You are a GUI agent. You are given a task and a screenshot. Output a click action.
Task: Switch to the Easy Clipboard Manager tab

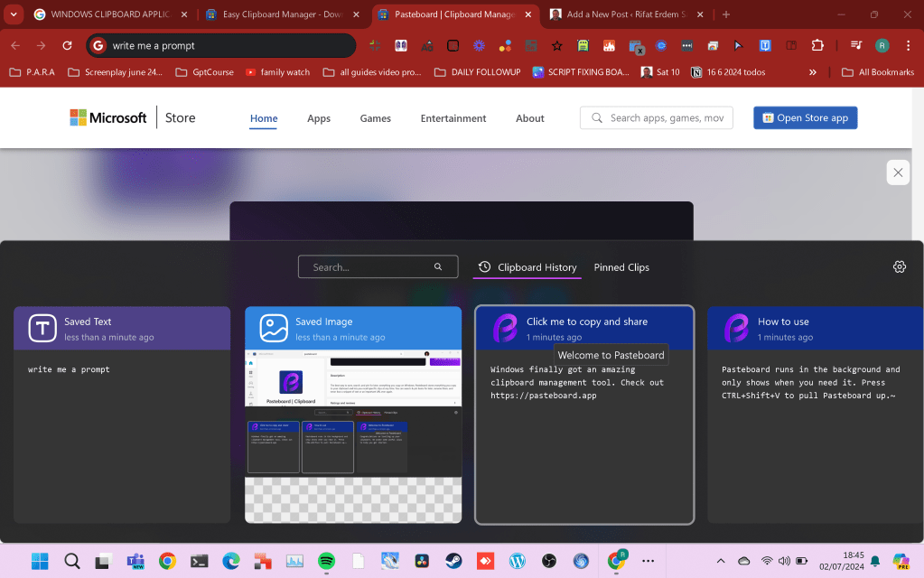click(x=283, y=14)
